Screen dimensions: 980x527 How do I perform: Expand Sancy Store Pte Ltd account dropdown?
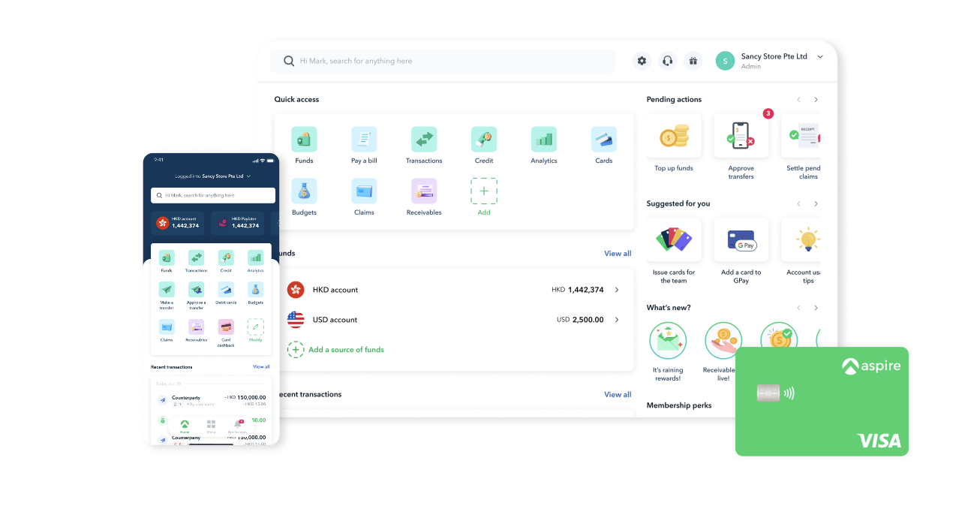point(820,57)
